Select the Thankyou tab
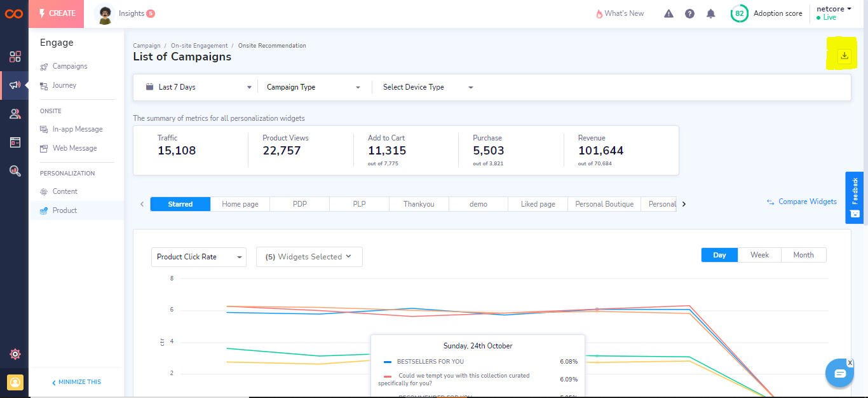 (x=419, y=204)
